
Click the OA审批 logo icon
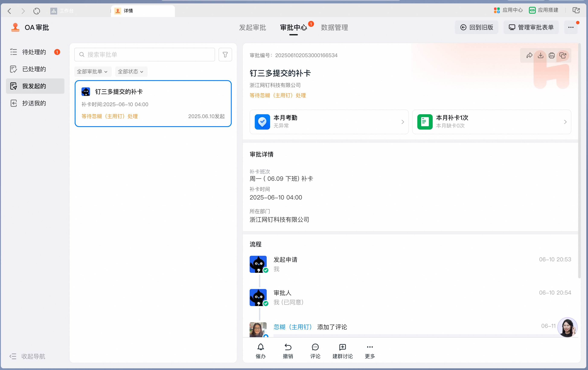click(15, 27)
